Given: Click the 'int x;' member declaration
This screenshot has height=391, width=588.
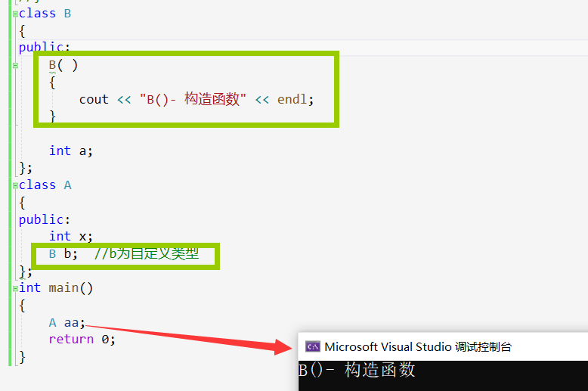Looking at the screenshot, I should (x=71, y=237).
